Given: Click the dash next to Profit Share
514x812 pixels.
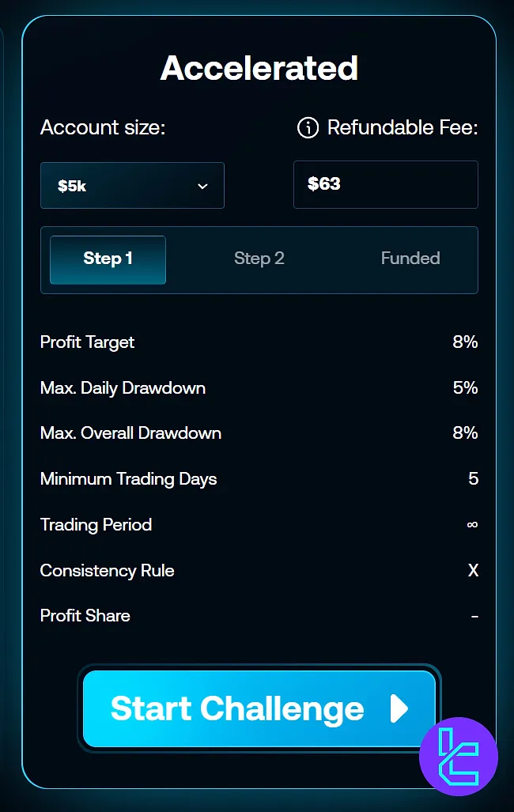Looking at the screenshot, I should pyautogui.click(x=474, y=616).
